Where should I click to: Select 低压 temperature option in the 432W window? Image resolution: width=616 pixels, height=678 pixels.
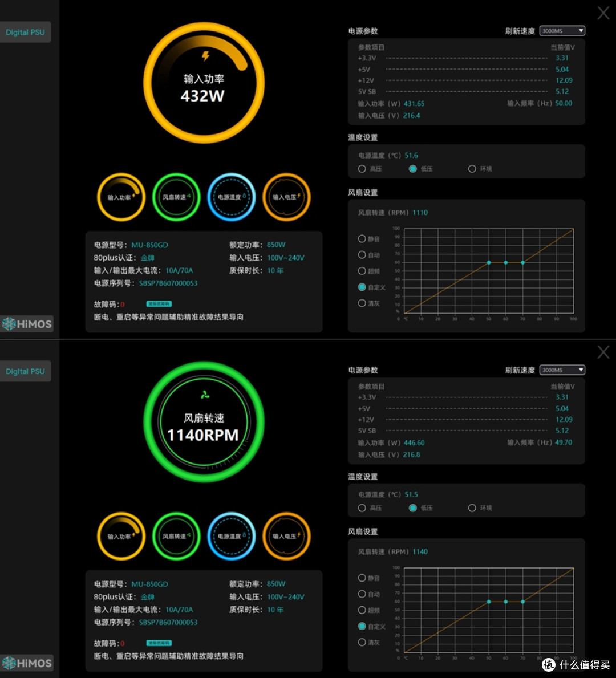tap(413, 169)
